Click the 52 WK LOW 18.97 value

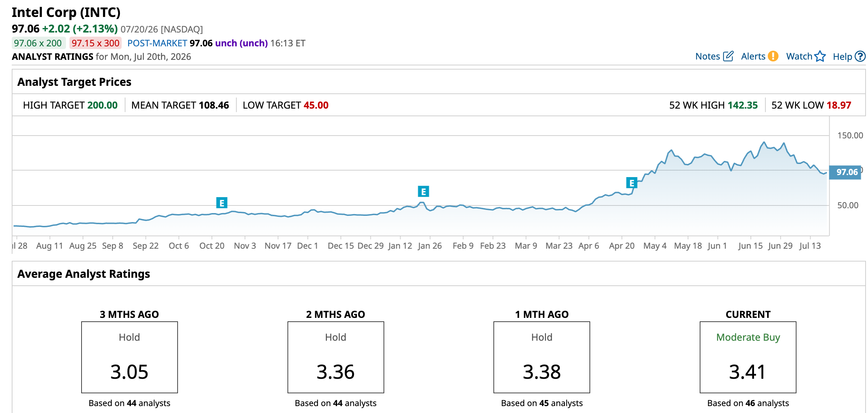839,105
